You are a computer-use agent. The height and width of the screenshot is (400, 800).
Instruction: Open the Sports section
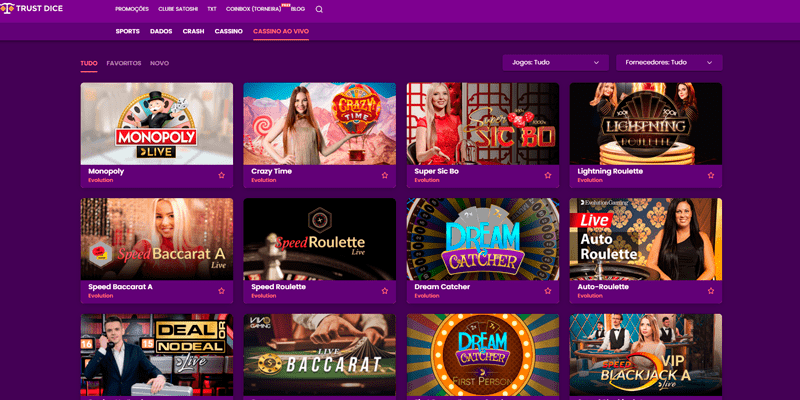click(x=128, y=31)
